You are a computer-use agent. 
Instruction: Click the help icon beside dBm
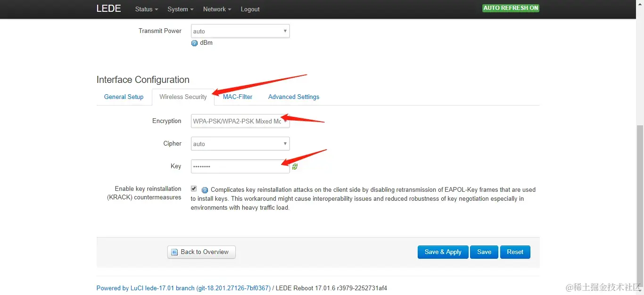(x=194, y=43)
